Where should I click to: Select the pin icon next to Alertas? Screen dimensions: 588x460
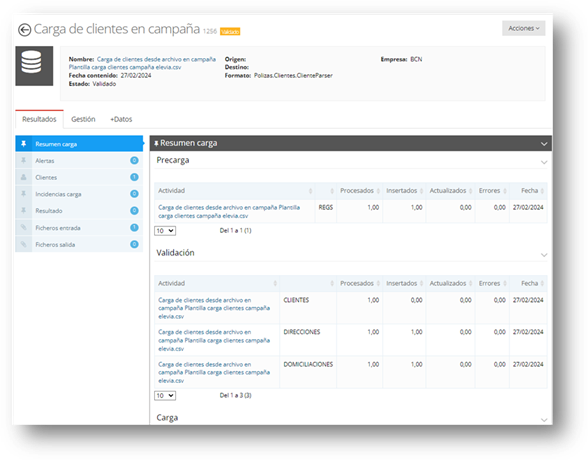pos(24,160)
